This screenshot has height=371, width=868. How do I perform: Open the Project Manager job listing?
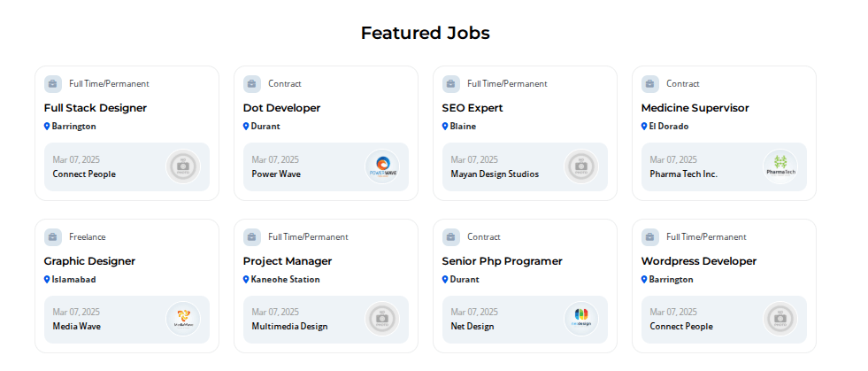tap(288, 261)
